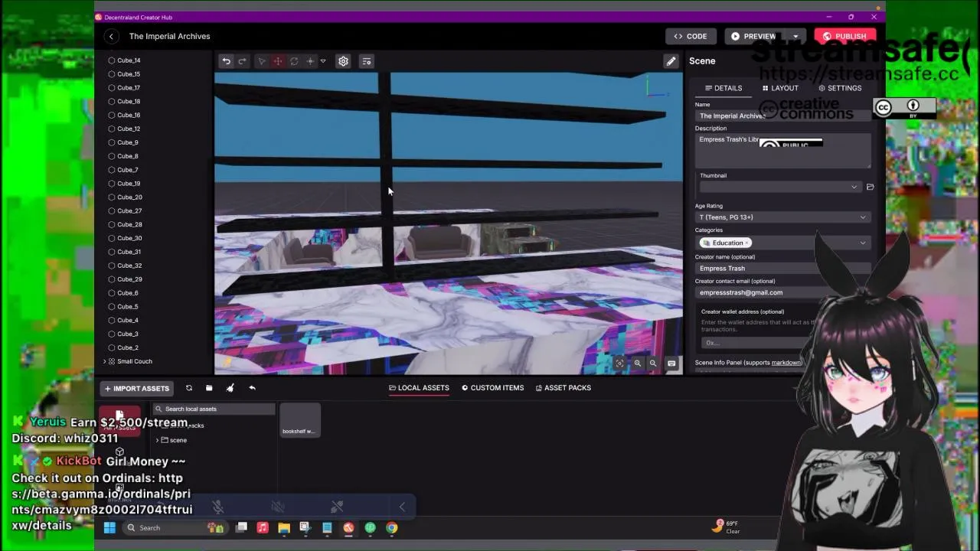Open the Categories dropdown
Image resolution: width=980 pixels, height=551 pixels.
tap(863, 243)
